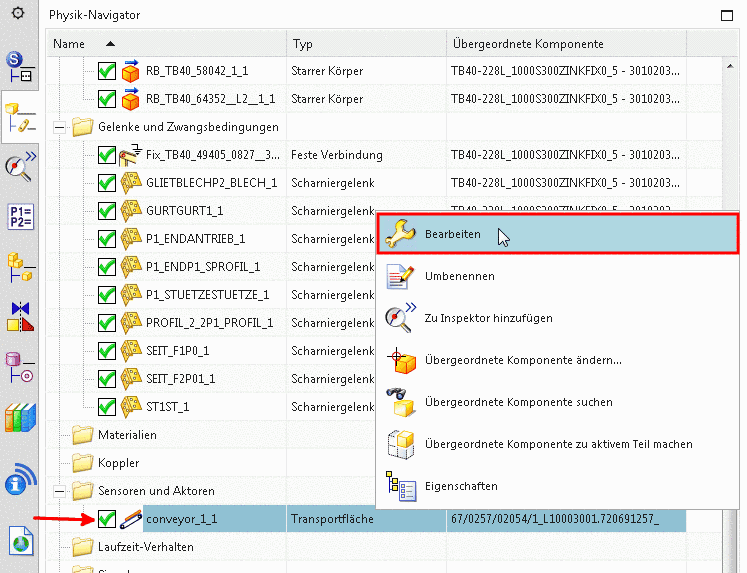Toggle the P1_ENDP1_SPROFIL_1 checkbox

107,267
